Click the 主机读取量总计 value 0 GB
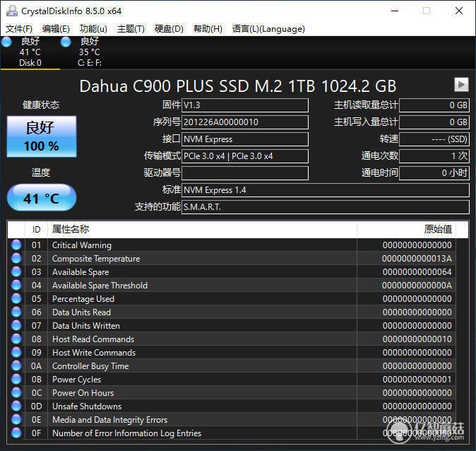Screen dimensions: 476x451 [x=434, y=105]
